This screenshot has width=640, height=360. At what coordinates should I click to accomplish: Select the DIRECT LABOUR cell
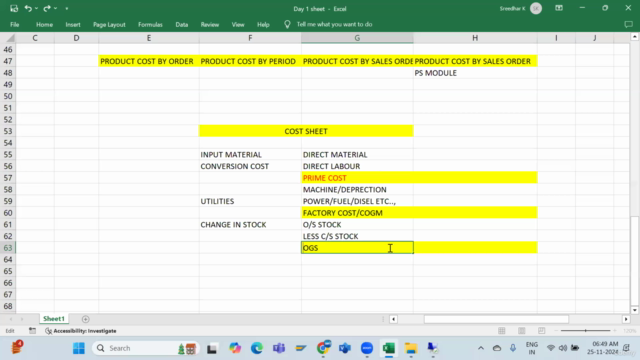click(357, 166)
